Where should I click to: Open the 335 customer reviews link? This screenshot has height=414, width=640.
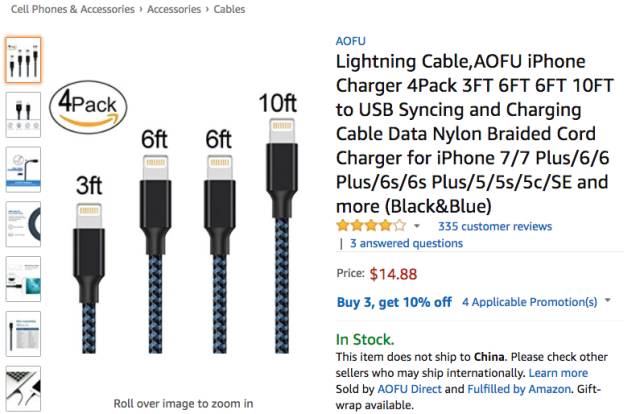(x=494, y=226)
